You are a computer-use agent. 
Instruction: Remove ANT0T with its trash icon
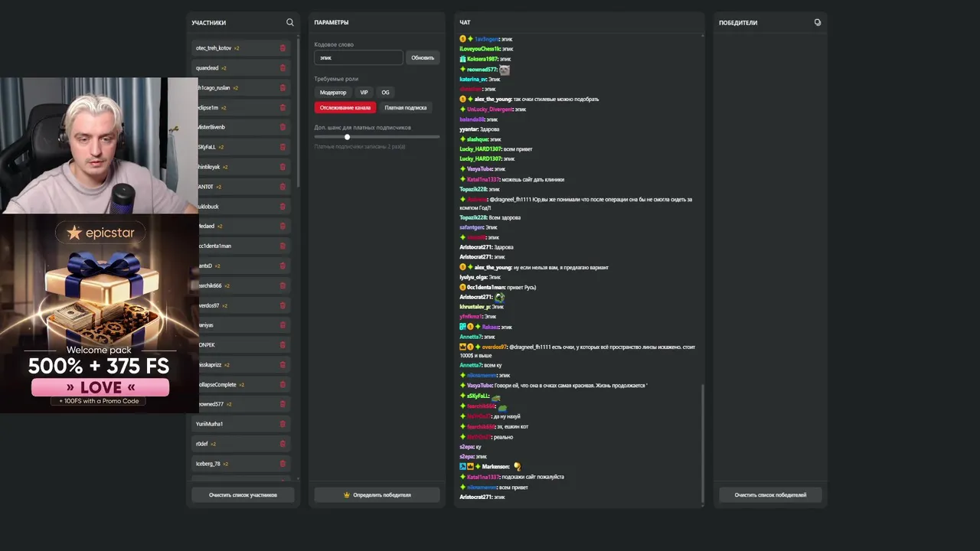pos(283,187)
